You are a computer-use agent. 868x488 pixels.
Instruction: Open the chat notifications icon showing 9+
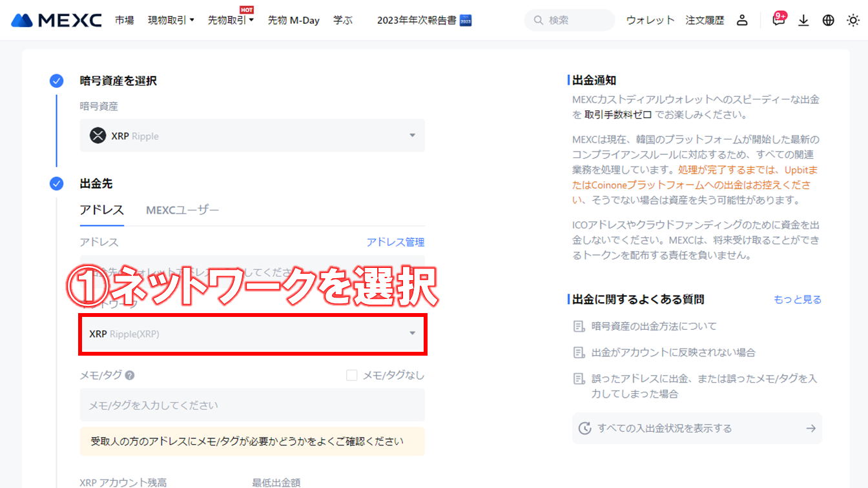tap(778, 21)
